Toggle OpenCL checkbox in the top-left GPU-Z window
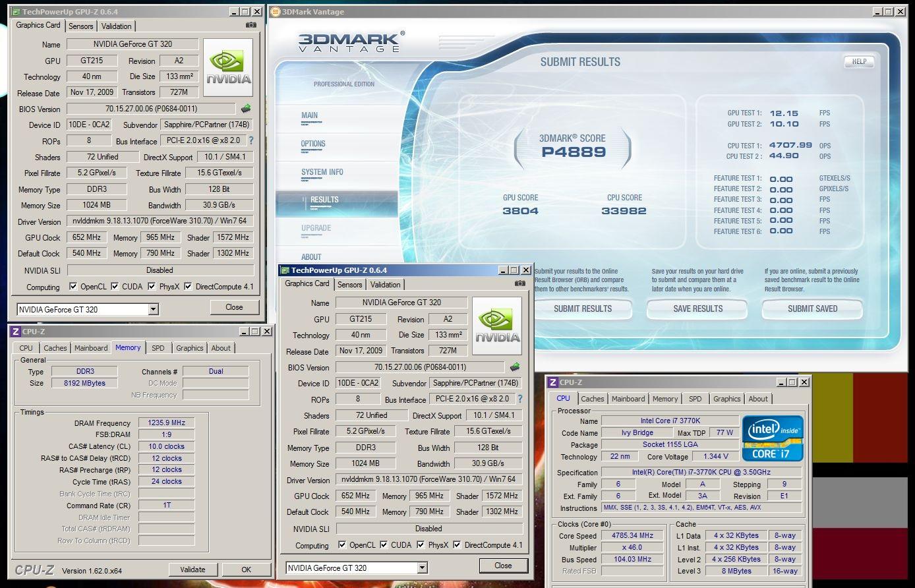915x588 pixels. 73,287
